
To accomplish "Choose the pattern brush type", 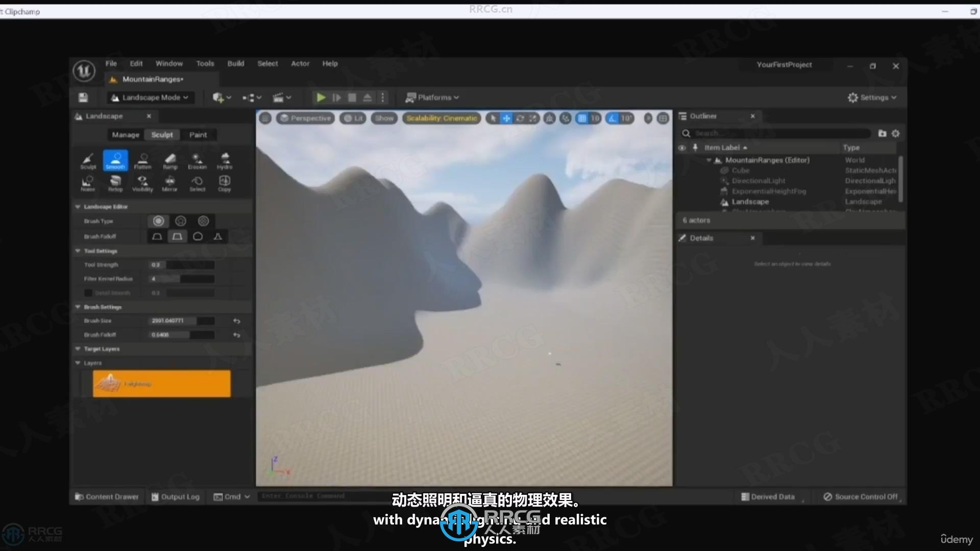I will click(x=203, y=221).
